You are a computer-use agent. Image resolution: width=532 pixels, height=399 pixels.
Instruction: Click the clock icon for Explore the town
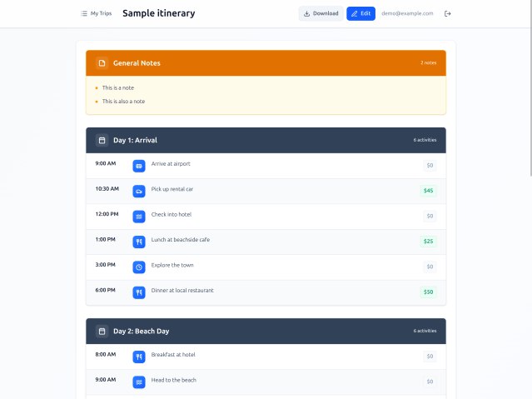139,267
